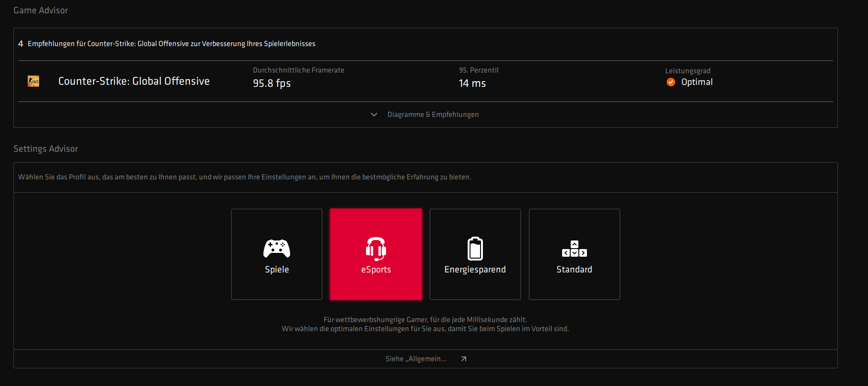Click the 4 Empfehlungen recommendation count text
This screenshot has width=868, height=386.
167,44
